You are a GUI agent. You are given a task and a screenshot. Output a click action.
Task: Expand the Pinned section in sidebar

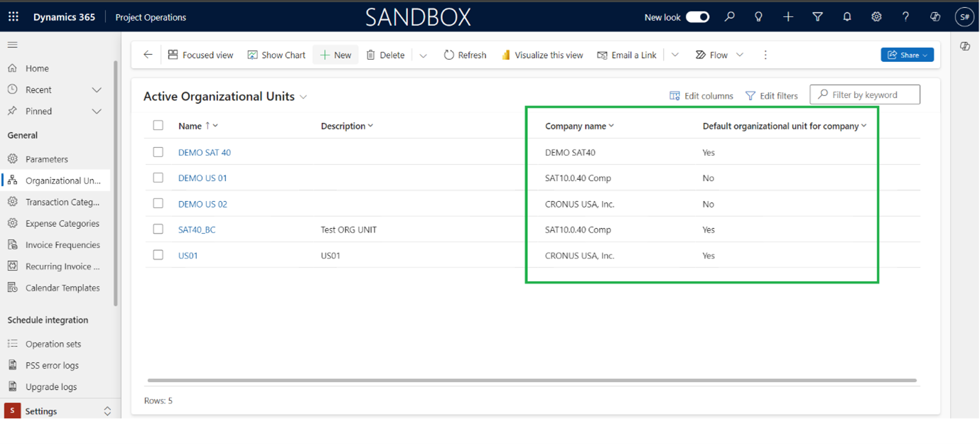97,111
